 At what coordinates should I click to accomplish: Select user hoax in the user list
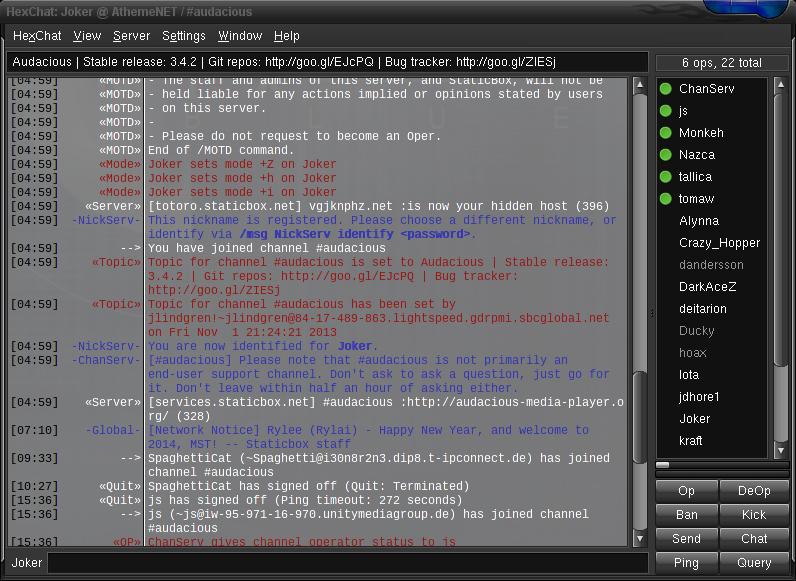[x=712, y=353]
